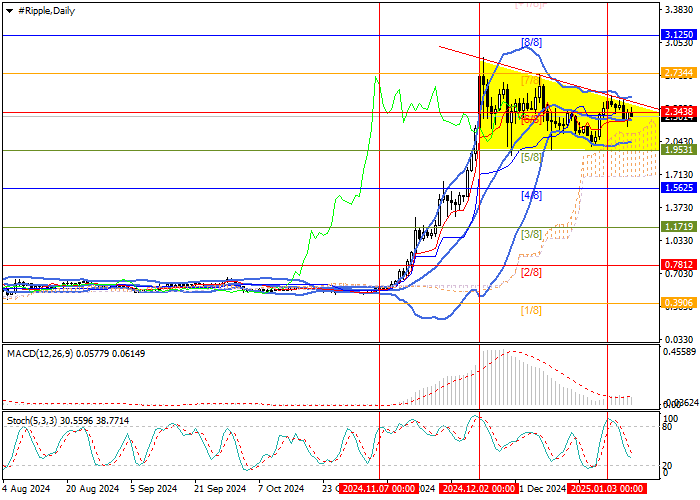Click the MACD(12,26,9) indicator label
This screenshot has height=500, width=700.
[x=35, y=353]
